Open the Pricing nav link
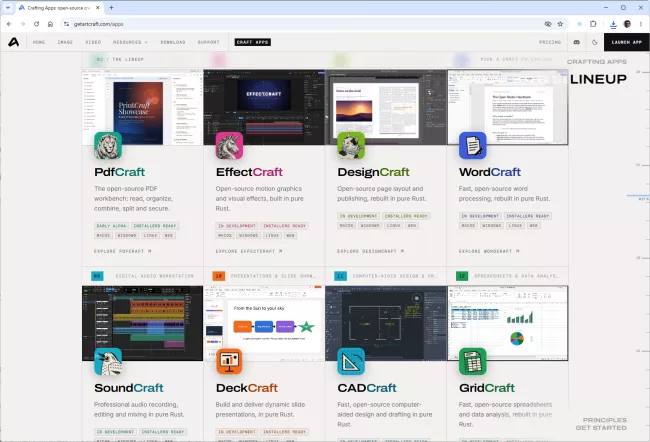The image size is (650, 442). pyautogui.click(x=550, y=42)
